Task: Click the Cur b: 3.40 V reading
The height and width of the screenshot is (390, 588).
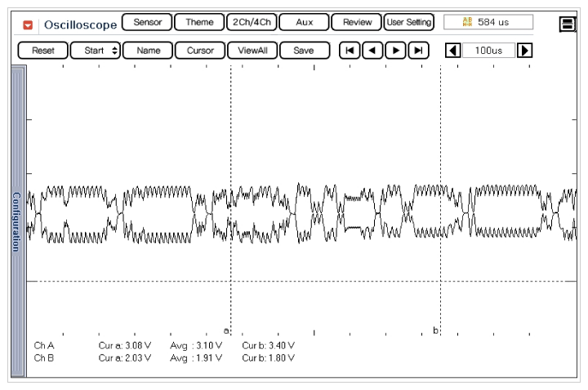Action: coord(269,345)
